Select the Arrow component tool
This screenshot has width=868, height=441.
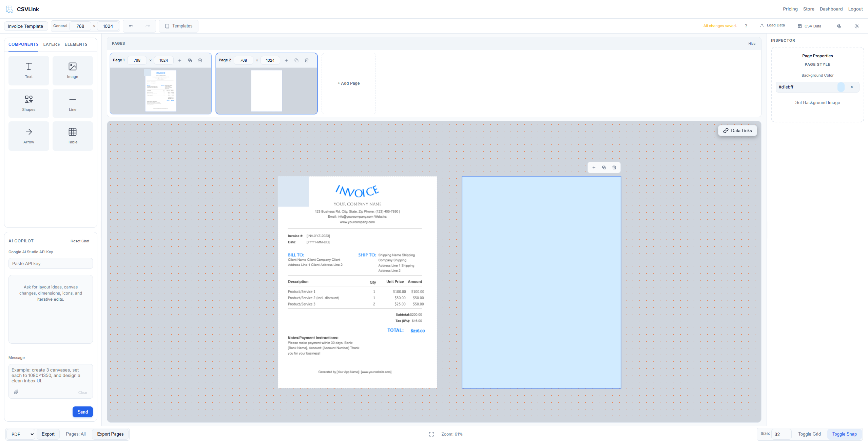[x=28, y=136]
